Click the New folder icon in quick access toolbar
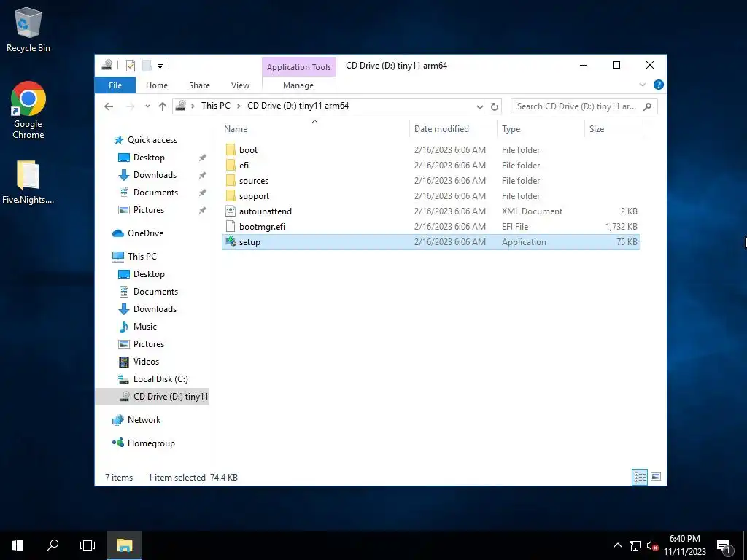747x560 pixels. (x=147, y=66)
